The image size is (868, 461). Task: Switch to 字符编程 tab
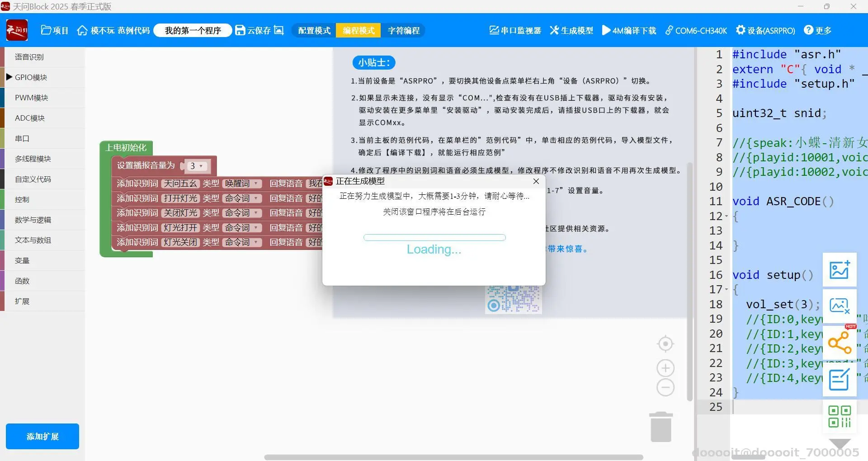pos(404,30)
